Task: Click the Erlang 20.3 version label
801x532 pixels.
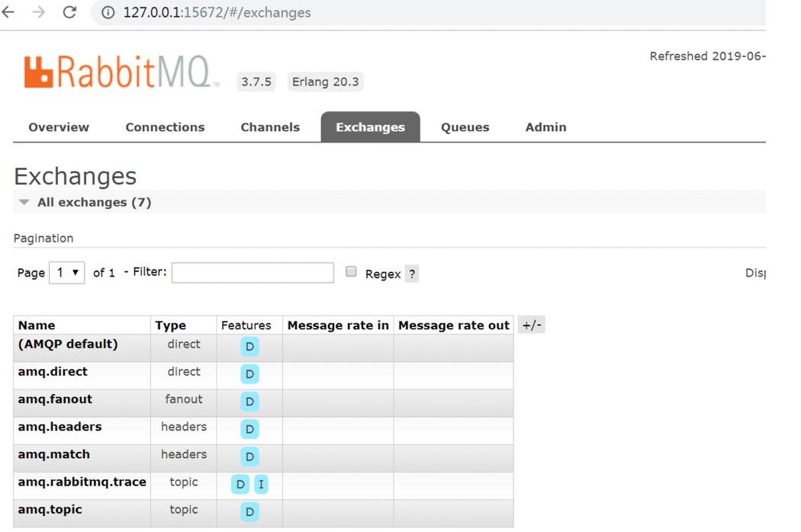Action: point(326,82)
